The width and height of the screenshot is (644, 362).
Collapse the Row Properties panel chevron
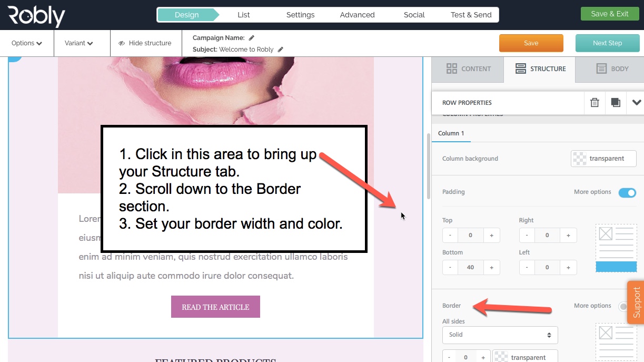coord(636,102)
